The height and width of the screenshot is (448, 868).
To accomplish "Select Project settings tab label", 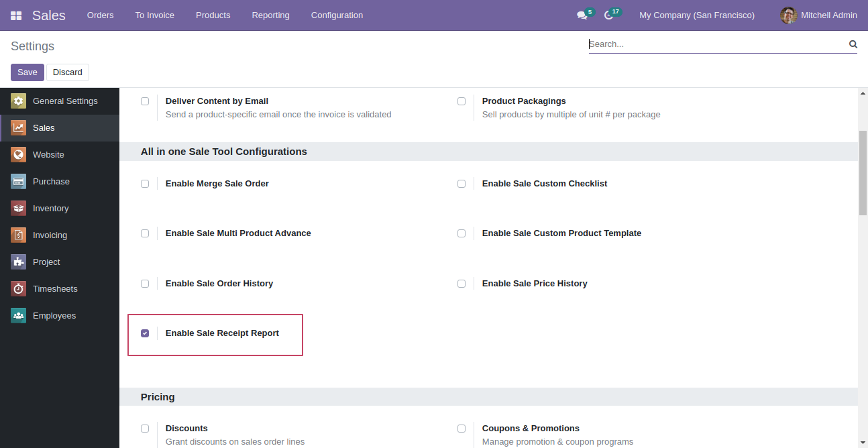I will pos(46,262).
